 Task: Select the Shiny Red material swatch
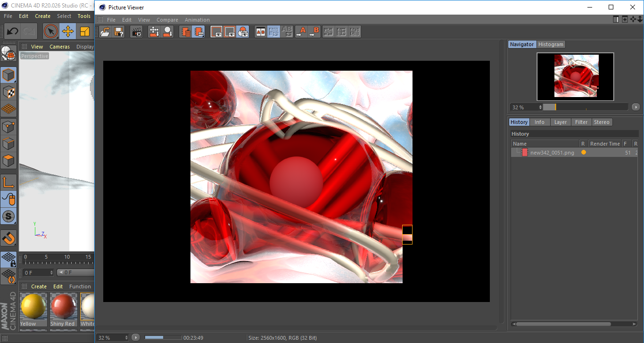point(63,310)
